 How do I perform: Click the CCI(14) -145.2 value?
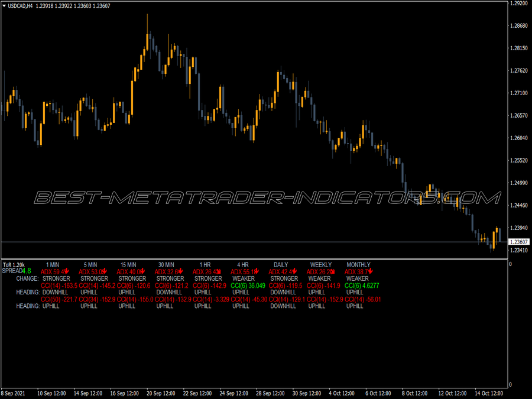(98, 286)
